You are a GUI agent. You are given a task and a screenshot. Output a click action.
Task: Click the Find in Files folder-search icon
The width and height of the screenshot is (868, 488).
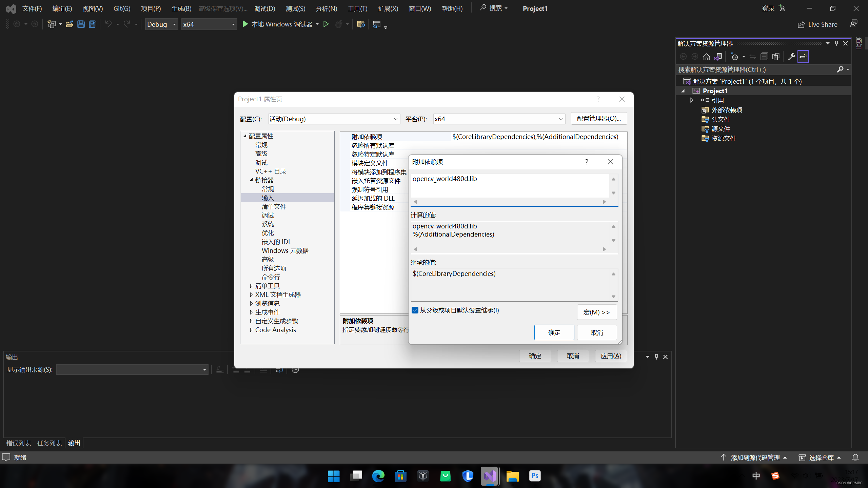point(360,24)
